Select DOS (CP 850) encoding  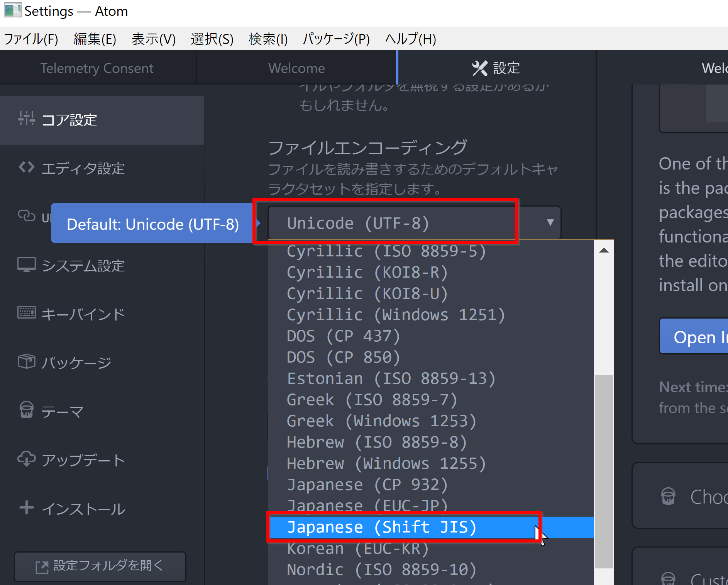pyautogui.click(x=431, y=357)
